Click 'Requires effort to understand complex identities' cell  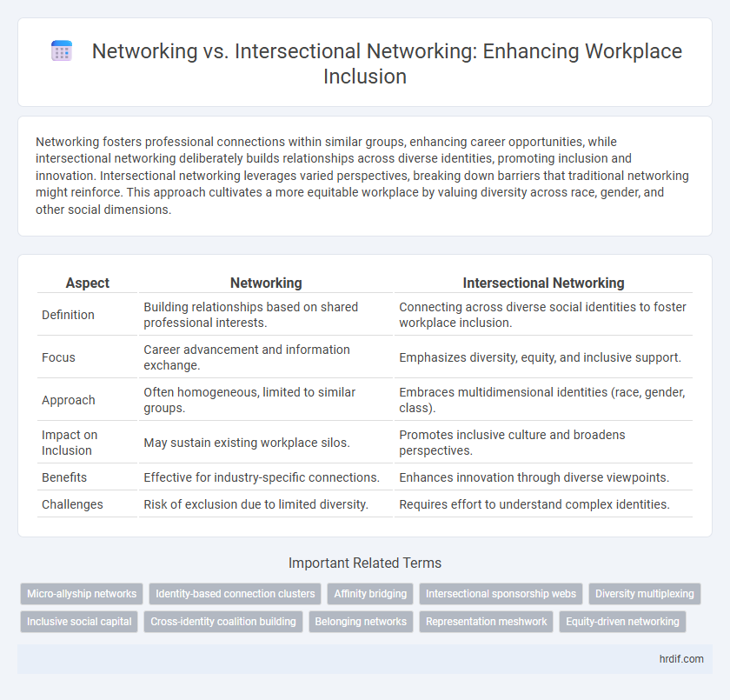pos(543,504)
